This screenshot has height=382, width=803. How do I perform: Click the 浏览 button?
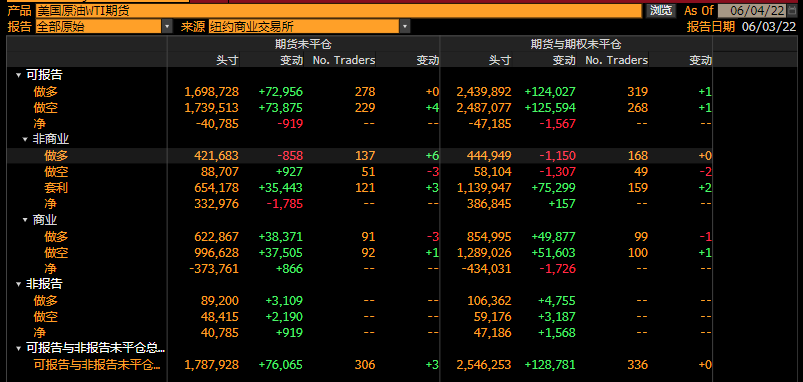click(x=661, y=10)
